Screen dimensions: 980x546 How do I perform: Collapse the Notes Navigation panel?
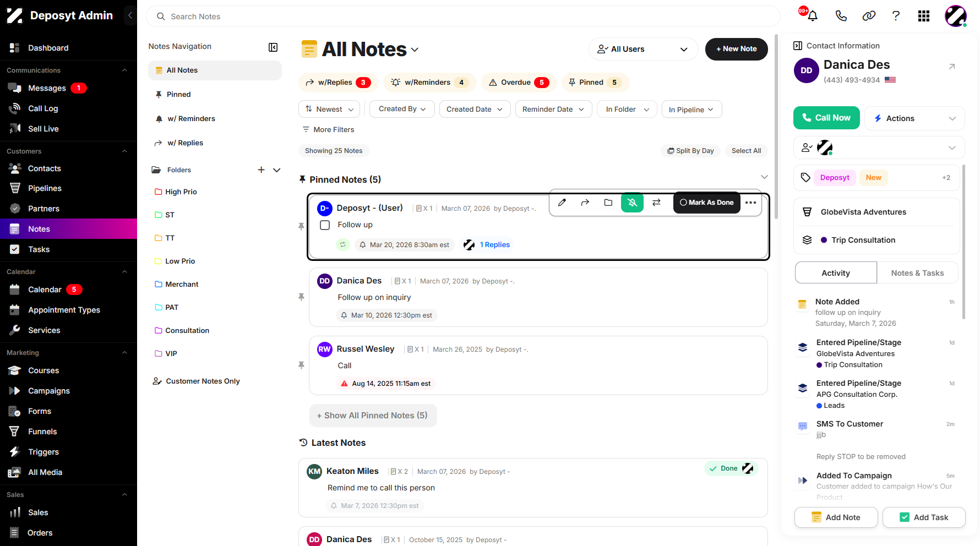click(x=273, y=47)
